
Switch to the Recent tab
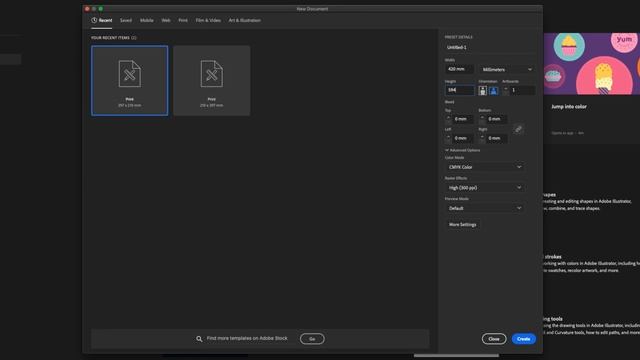[x=102, y=20]
